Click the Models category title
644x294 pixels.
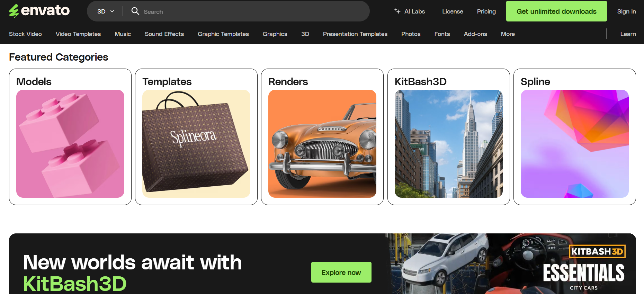coord(34,82)
